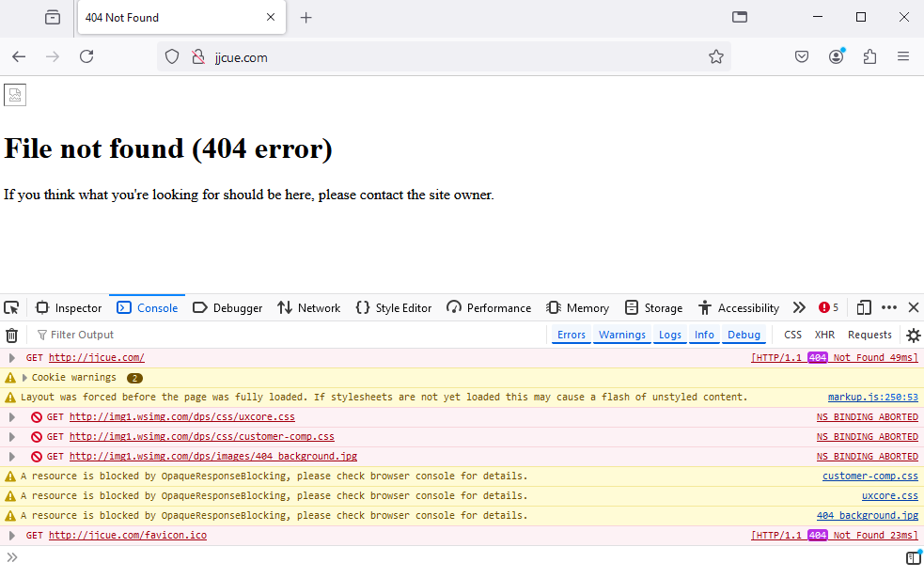The image size is (924, 578).
Task: Toggle the Errors filter in console
Action: click(x=571, y=336)
